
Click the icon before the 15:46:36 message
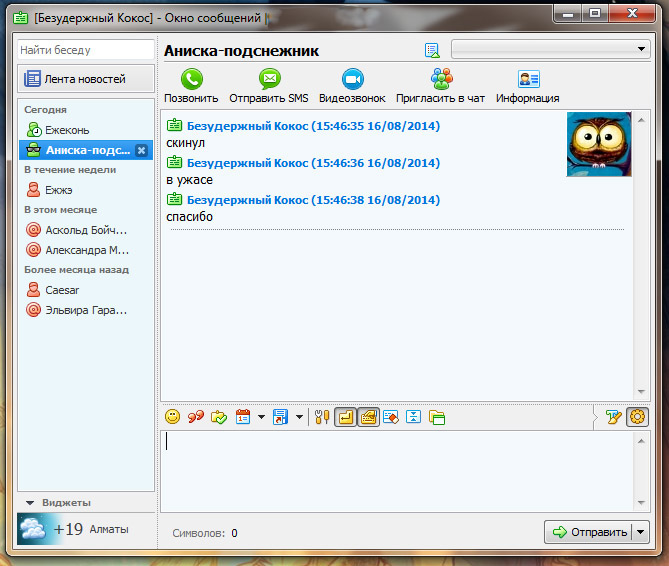174,162
